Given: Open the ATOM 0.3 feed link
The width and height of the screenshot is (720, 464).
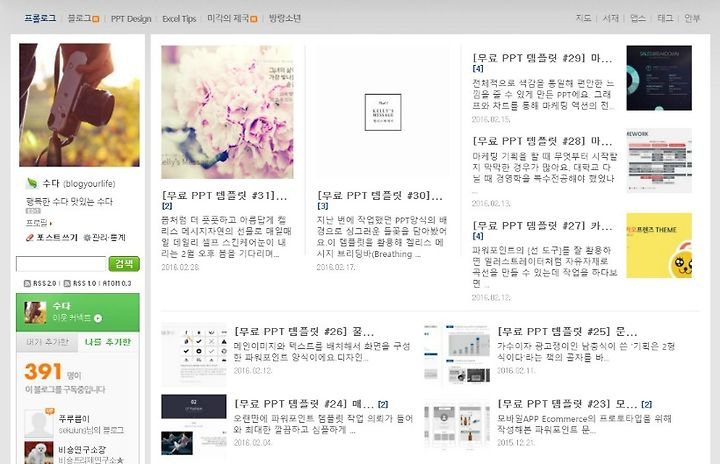Looking at the screenshot, I should (x=117, y=283).
